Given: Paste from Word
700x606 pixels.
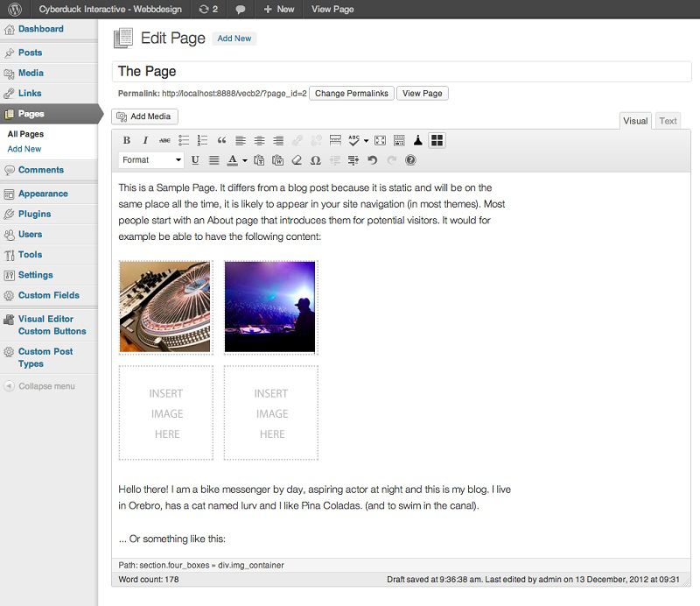Looking at the screenshot, I should 277,160.
